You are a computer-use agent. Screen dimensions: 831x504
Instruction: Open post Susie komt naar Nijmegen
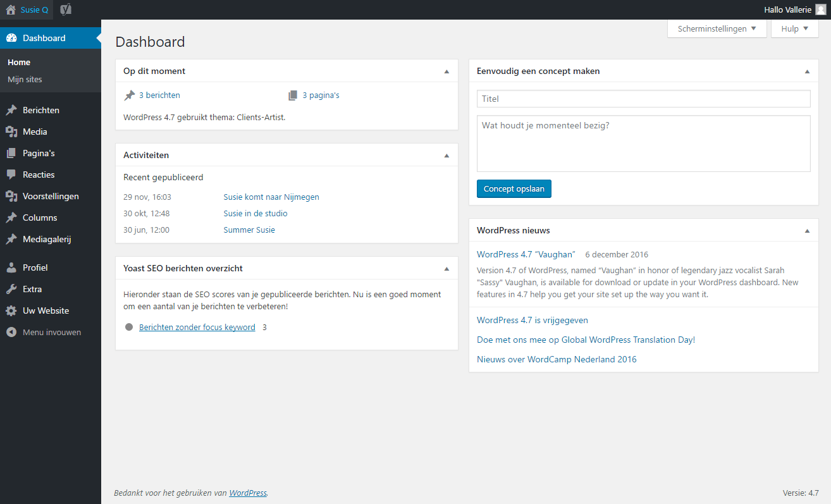[271, 197]
